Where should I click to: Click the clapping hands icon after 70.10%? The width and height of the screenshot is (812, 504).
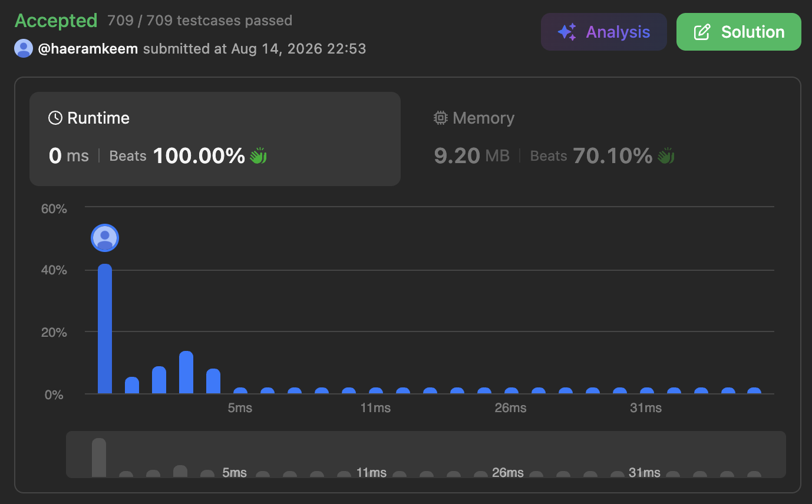[666, 156]
